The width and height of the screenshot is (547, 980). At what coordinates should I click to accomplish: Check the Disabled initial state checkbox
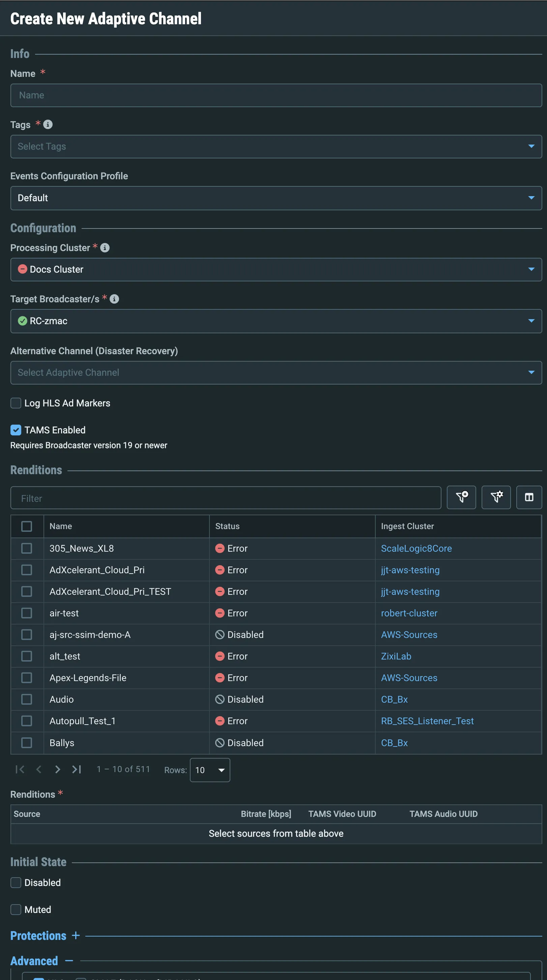[x=16, y=882]
